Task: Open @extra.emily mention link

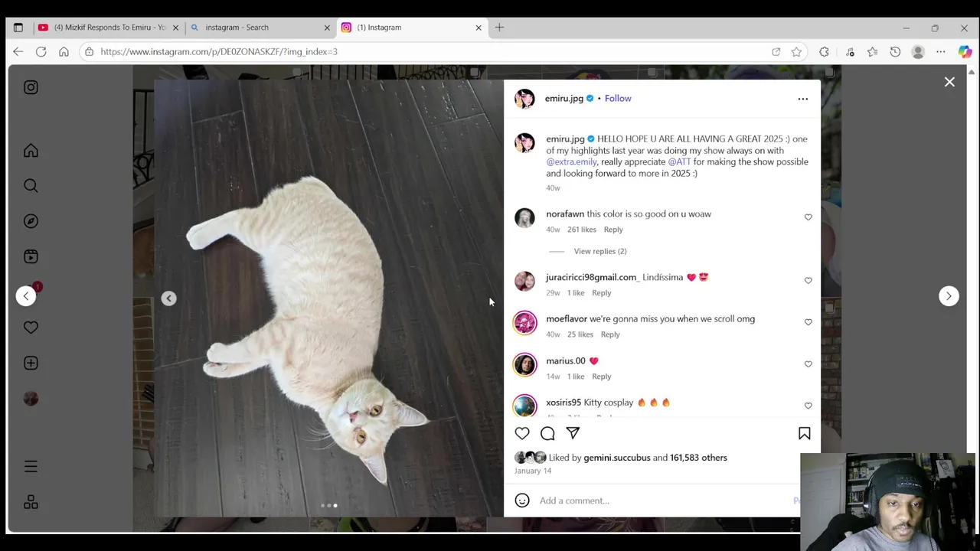Action: click(x=571, y=161)
